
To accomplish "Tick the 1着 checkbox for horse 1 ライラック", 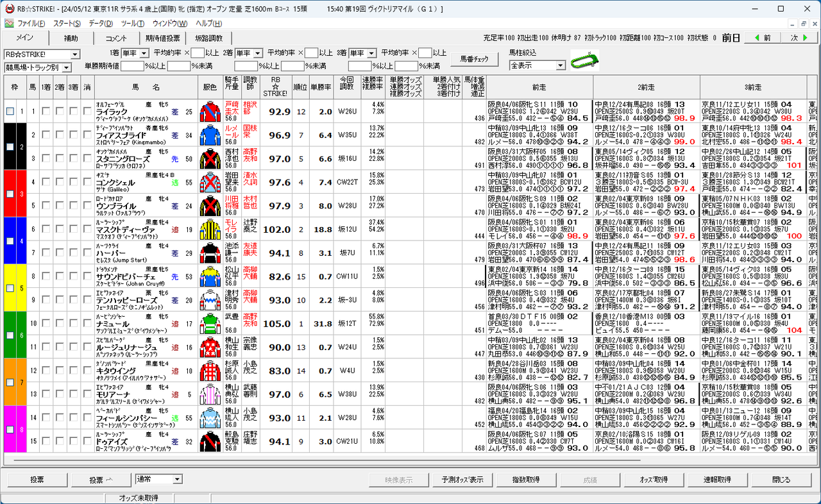I will pos(46,112).
